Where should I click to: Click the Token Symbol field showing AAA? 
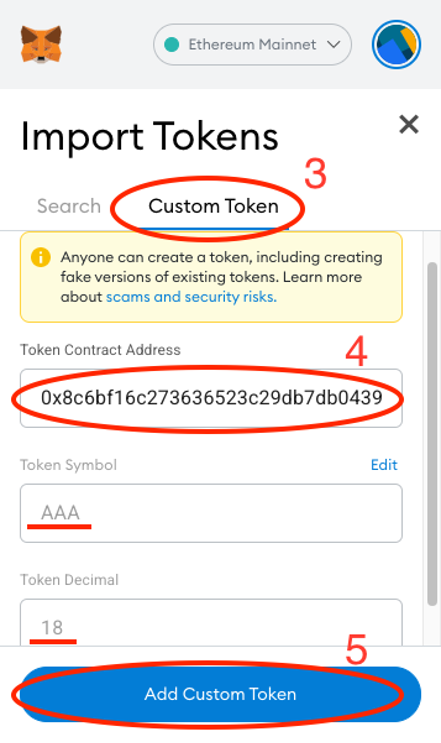211,513
